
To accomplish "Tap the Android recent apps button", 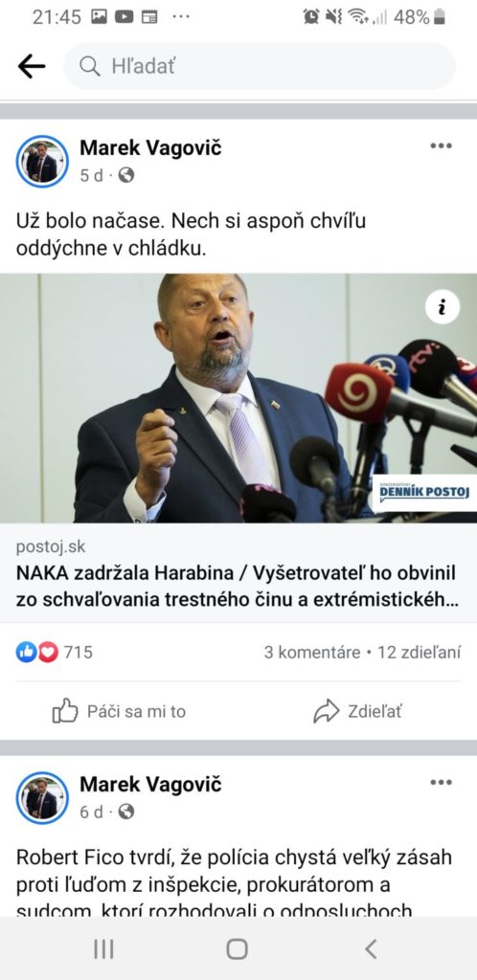I will [103, 949].
